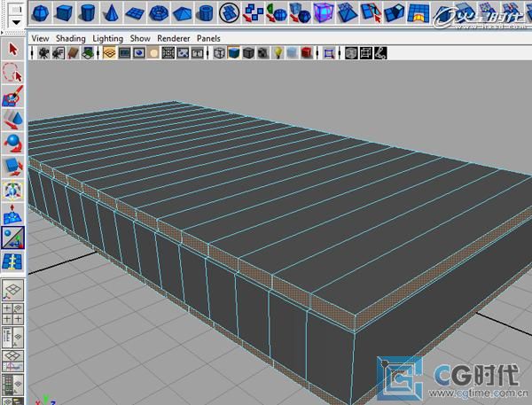Open the shelf dropdown arrow menu
Screen dimensions: 532x405
click(16, 22)
